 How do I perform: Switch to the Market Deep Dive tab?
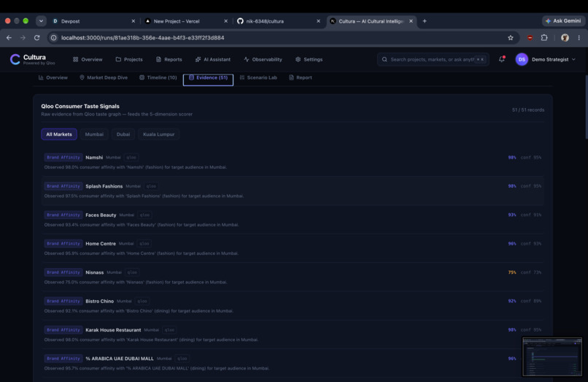point(104,77)
